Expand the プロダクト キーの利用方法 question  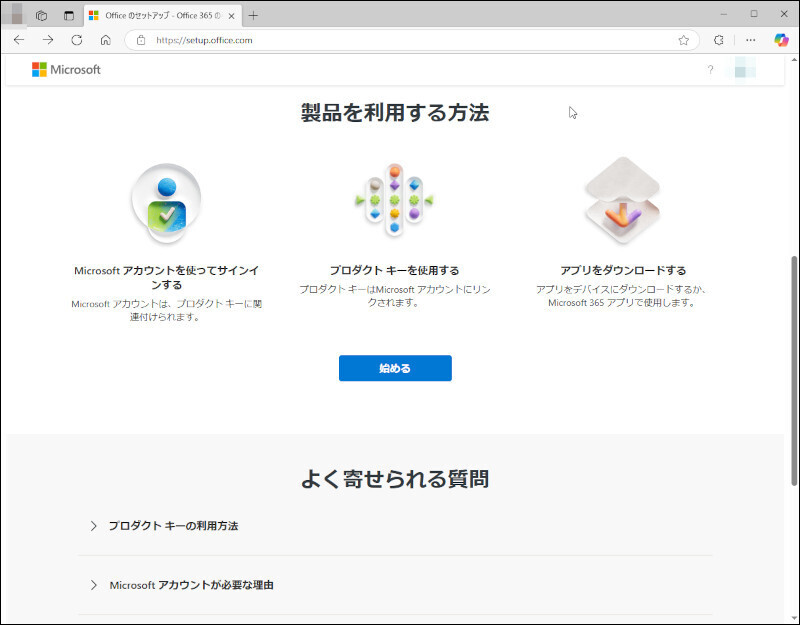pos(395,526)
